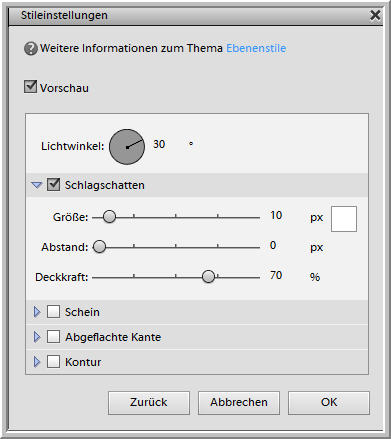
Task: Click the Größe slider handle
Action: (x=109, y=217)
